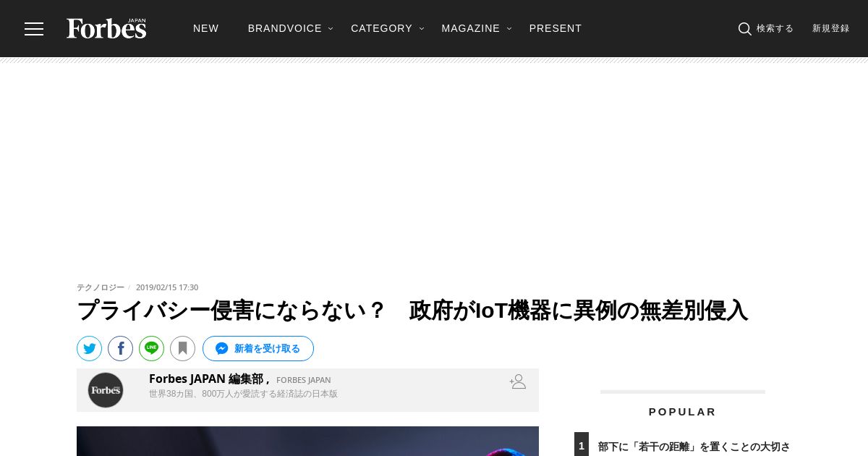
Task: Click the article headline プライバシー侵害にならない？
Action: pos(412,311)
